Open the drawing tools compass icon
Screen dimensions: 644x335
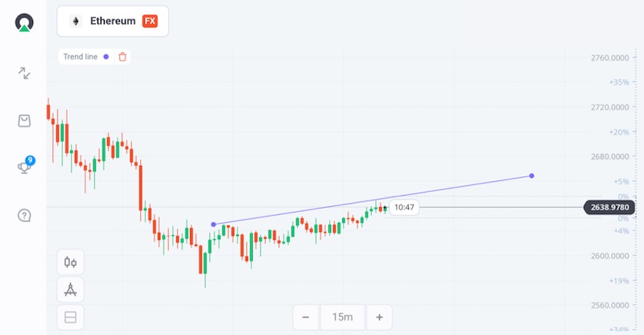coord(70,289)
